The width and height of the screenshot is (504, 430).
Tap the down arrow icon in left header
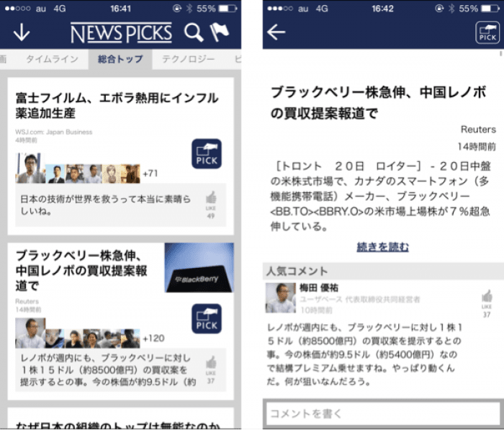(x=22, y=32)
